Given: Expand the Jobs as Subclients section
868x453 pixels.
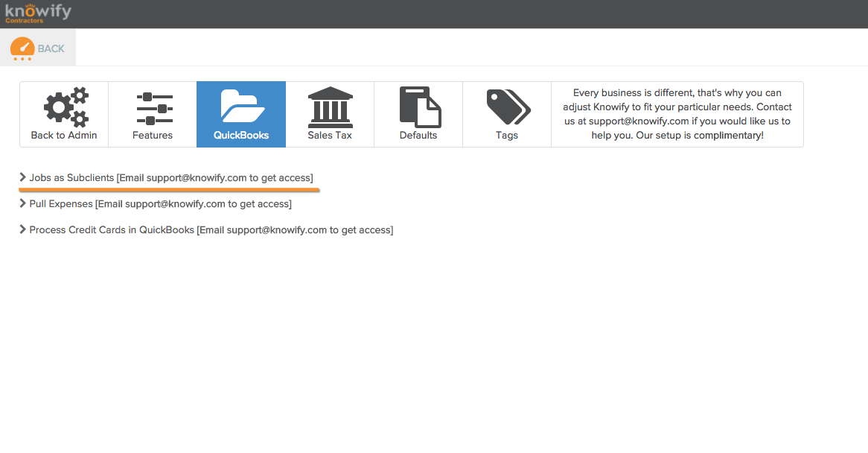Looking at the screenshot, I should point(166,178).
